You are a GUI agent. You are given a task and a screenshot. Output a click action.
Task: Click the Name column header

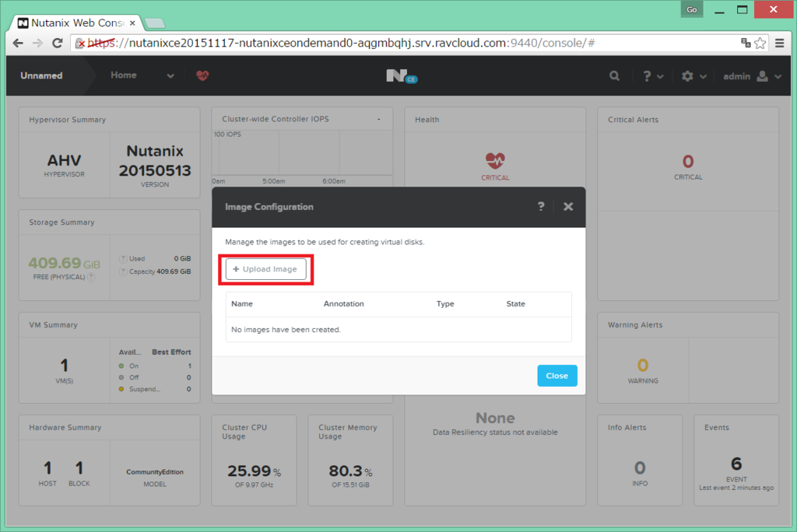242,304
